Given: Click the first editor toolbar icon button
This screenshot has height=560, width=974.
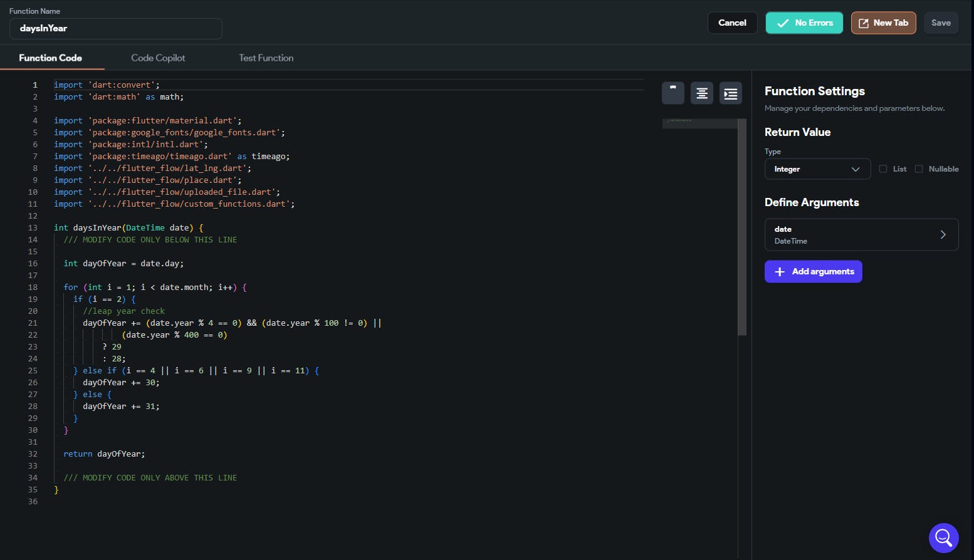Looking at the screenshot, I should 673,93.
